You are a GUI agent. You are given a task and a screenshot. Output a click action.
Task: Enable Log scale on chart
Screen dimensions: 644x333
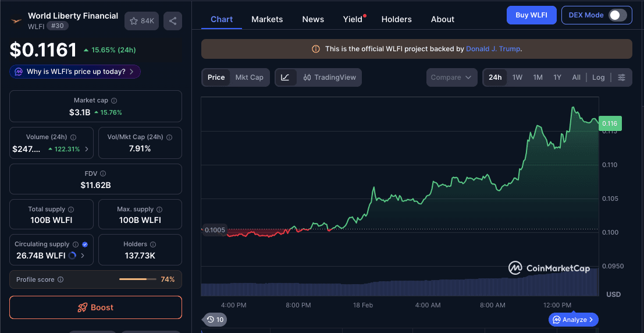pyautogui.click(x=599, y=77)
